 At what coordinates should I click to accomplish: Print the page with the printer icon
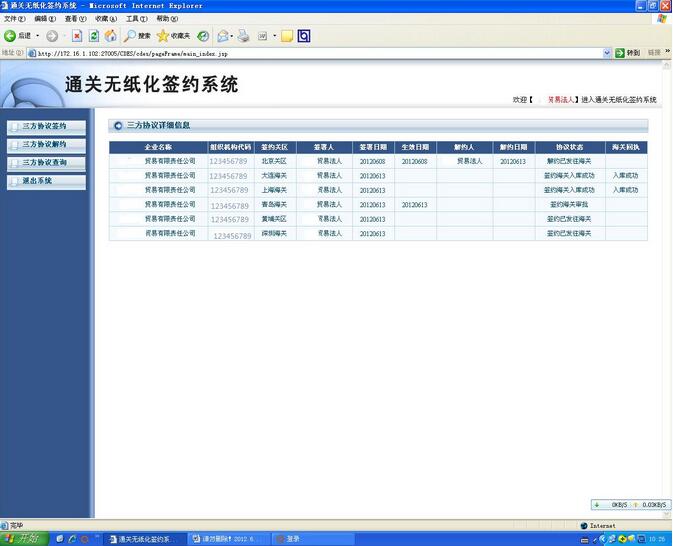click(243, 36)
